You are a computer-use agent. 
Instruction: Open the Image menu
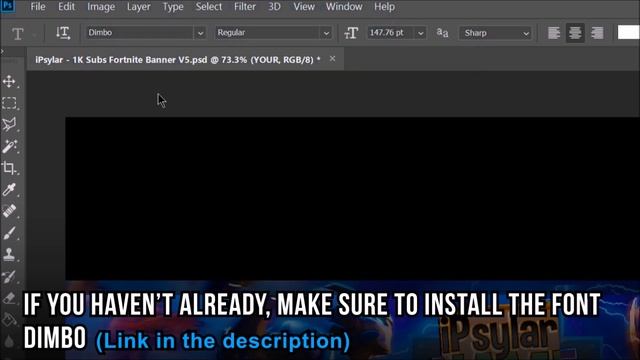click(x=101, y=7)
